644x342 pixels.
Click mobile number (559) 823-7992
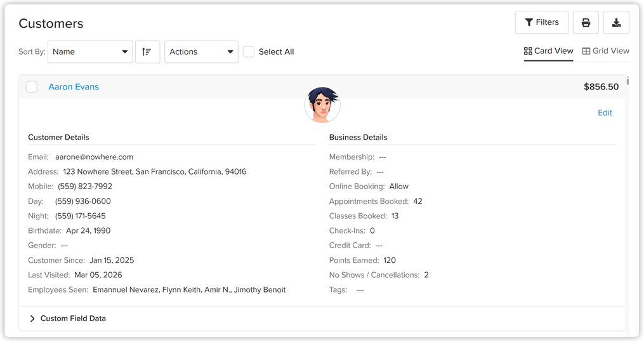click(84, 187)
